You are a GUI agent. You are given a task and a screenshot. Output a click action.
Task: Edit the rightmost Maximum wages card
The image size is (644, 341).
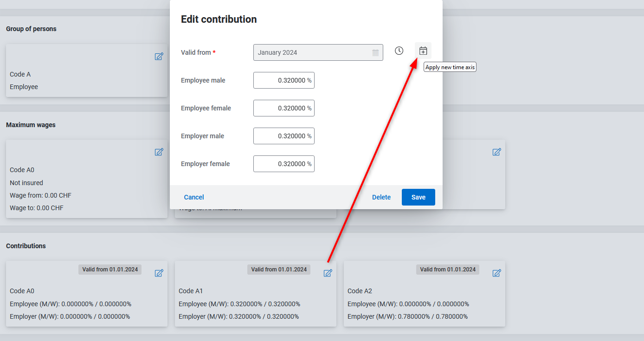tap(496, 152)
